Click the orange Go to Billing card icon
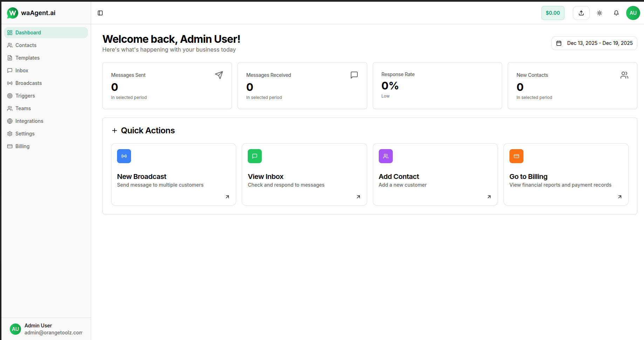This screenshot has width=644, height=340. click(516, 156)
